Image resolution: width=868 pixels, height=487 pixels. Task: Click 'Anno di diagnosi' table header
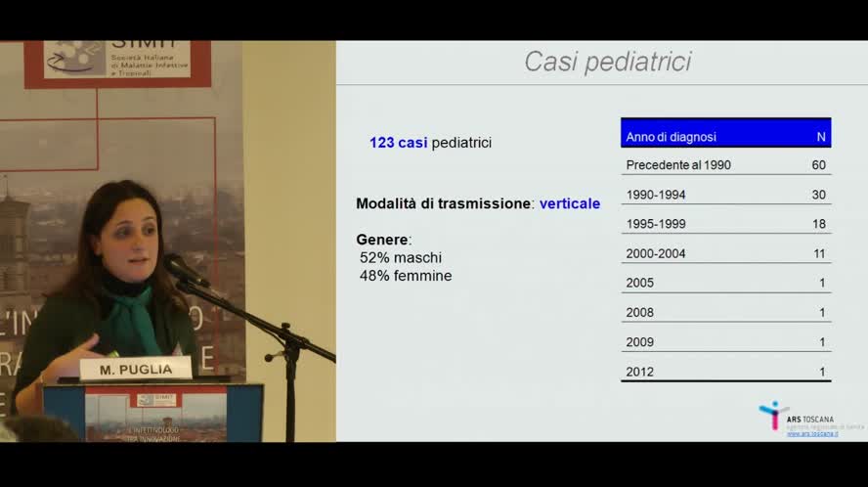point(671,137)
